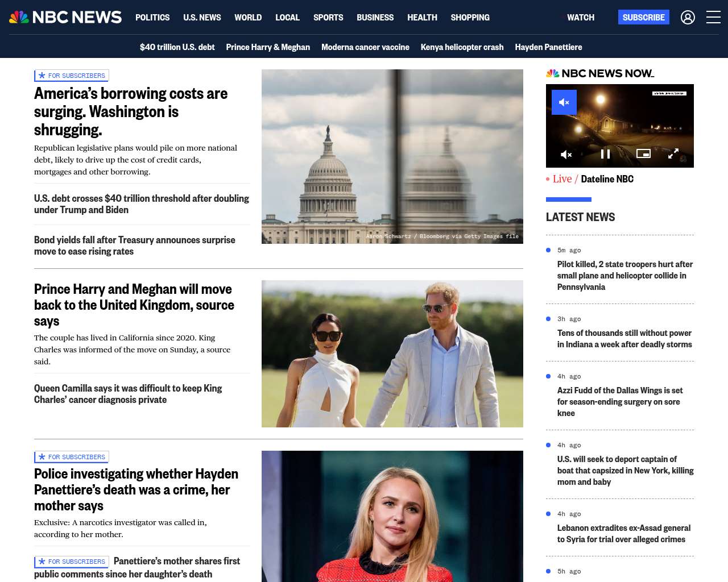Click the Watch link in the header
Screen dimensions: 728x582
point(581,18)
